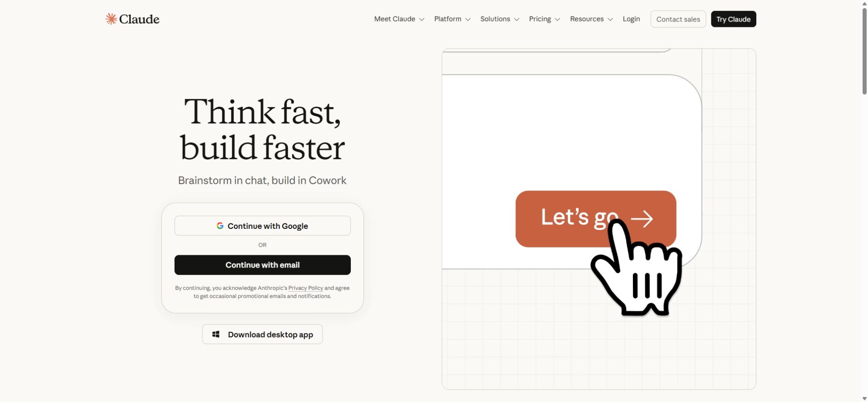
Task: Choose Continue with Google
Action: click(262, 226)
